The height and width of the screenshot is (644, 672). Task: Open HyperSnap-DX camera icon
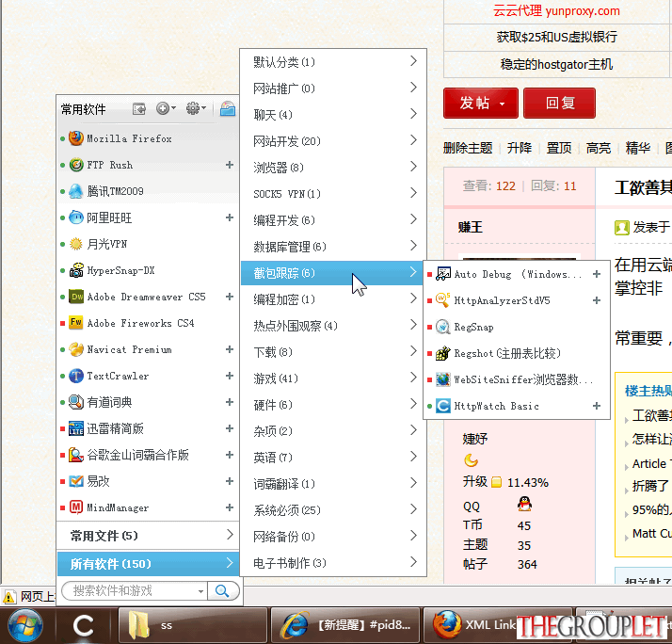(x=76, y=270)
